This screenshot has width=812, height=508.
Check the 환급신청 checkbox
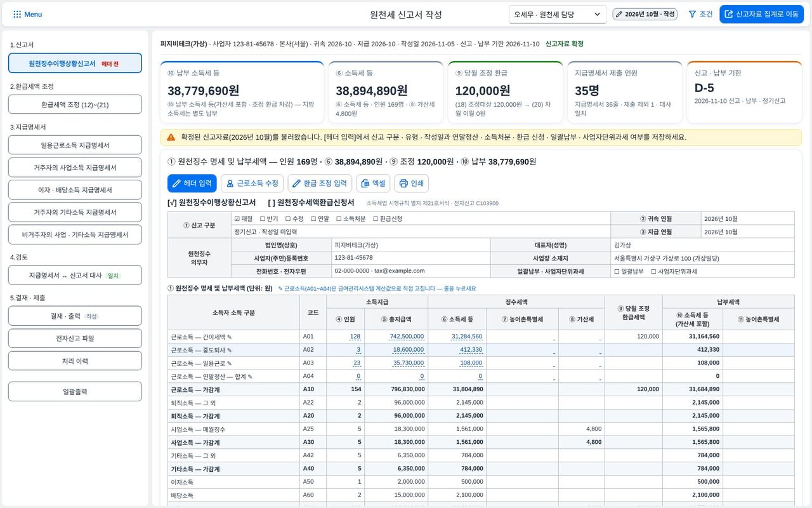coord(376,218)
